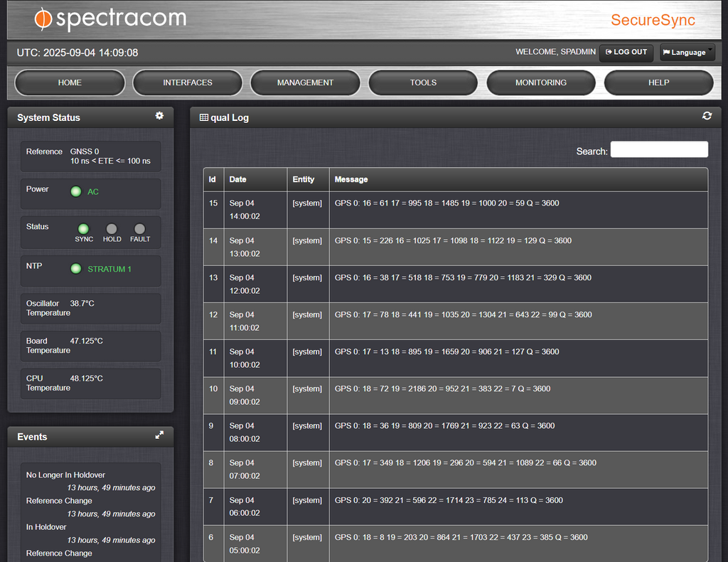Open the HELP menu
Viewport: 728px width, 562px height.
click(659, 83)
